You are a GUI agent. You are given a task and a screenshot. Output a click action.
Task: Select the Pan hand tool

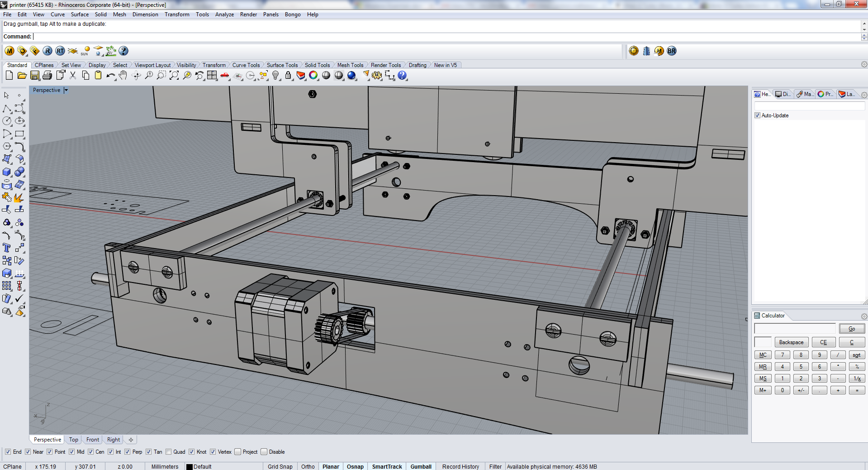(x=123, y=76)
